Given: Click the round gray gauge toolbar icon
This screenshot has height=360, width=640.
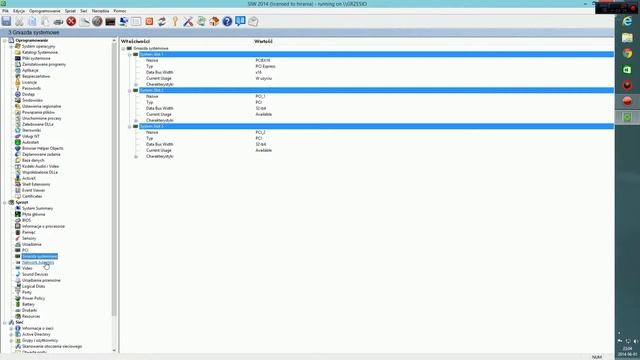Looking at the screenshot, I should click(97, 21).
